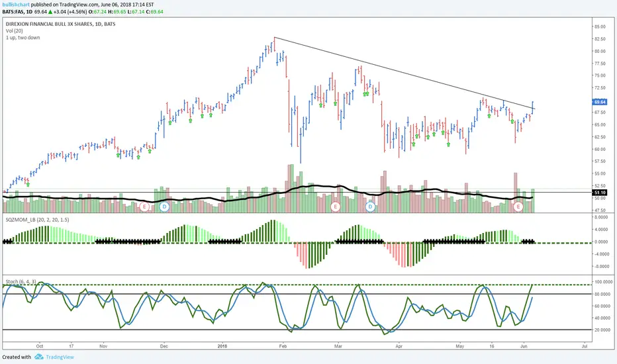Click the earnings E marker just before Jun
The image size is (617, 364).
(x=518, y=206)
